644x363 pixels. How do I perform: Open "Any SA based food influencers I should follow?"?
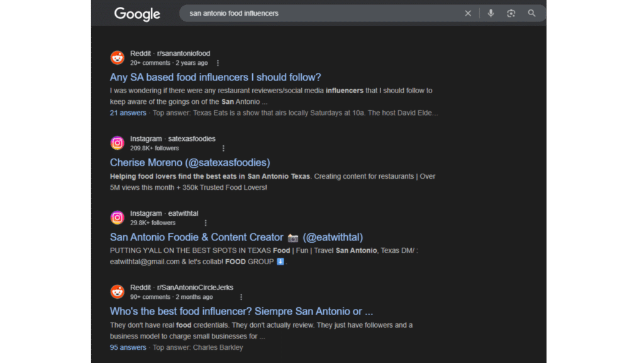click(x=215, y=77)
